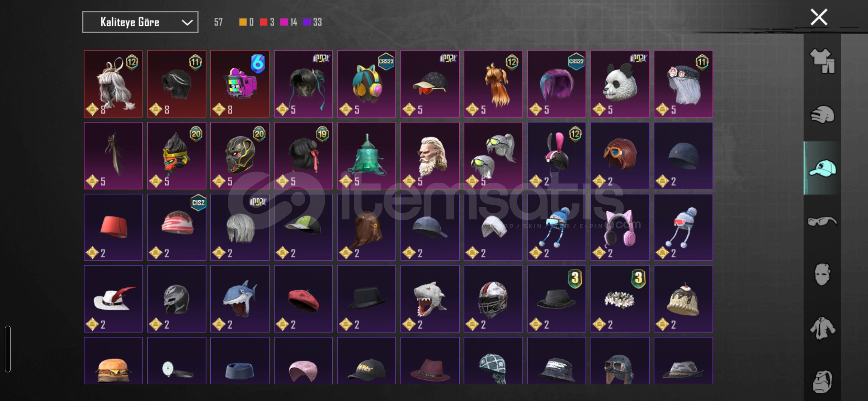Screen dimensions: 868x401
Task: Choose the white-bearded old man head
Action: [430, 156]
